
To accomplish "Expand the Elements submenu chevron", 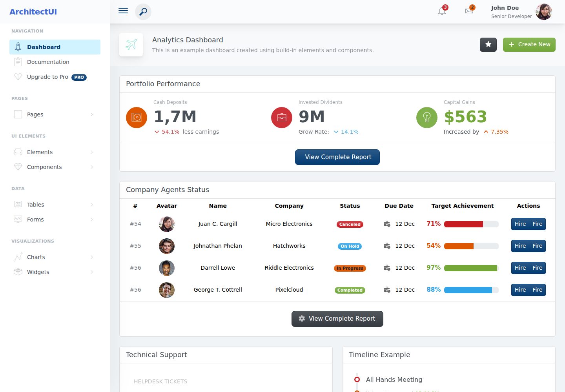I will [x=92, y=152].
